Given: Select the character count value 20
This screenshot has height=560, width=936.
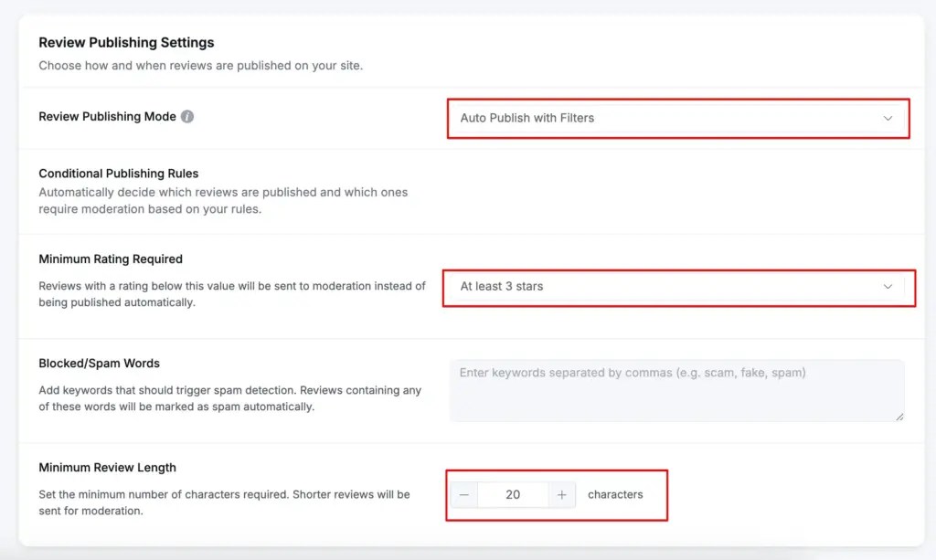Looking at the screenshot, I should [514, 494].
